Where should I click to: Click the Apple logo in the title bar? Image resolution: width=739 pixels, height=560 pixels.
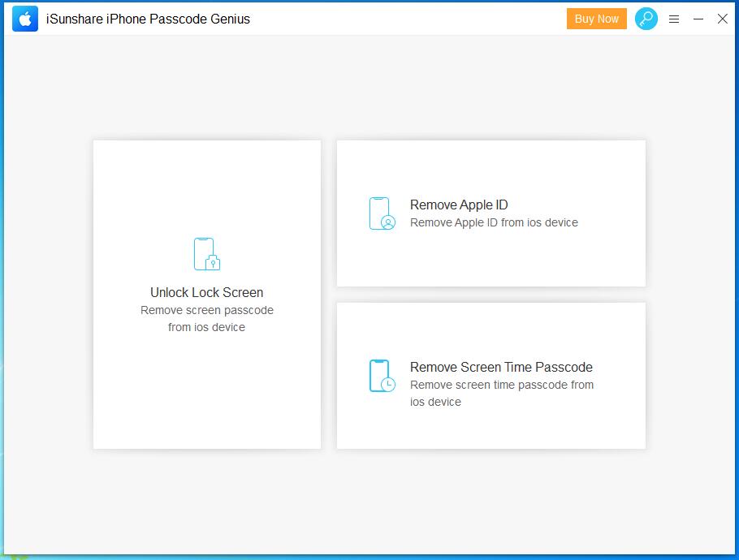click(25, 18)
